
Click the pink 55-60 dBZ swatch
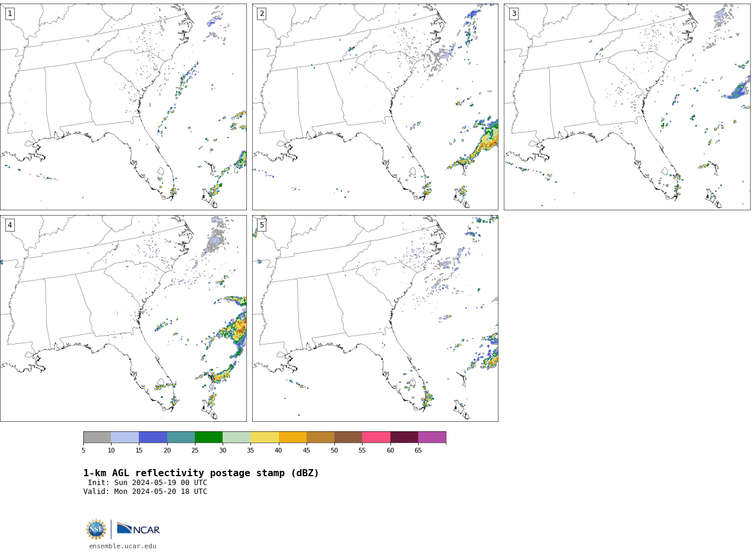point(376,437)
